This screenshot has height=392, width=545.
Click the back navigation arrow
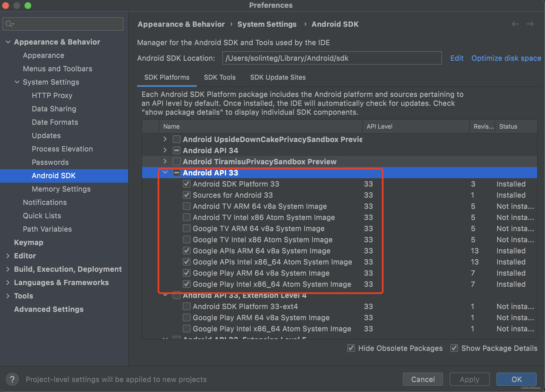coord(515,24)
